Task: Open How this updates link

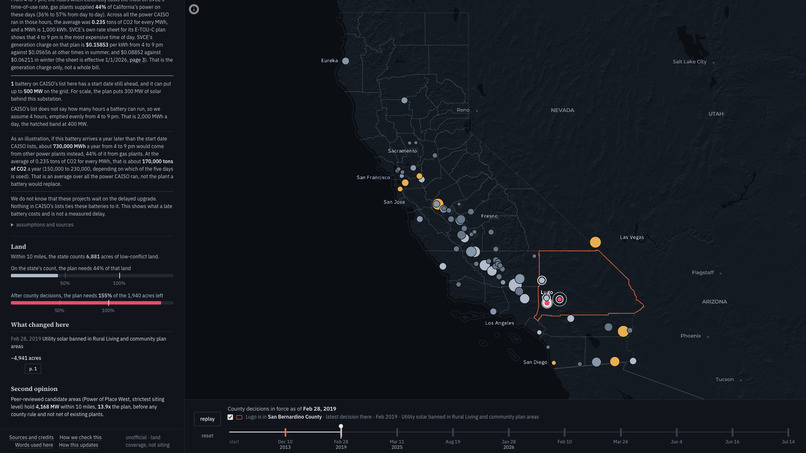Action: pos(78,445)
